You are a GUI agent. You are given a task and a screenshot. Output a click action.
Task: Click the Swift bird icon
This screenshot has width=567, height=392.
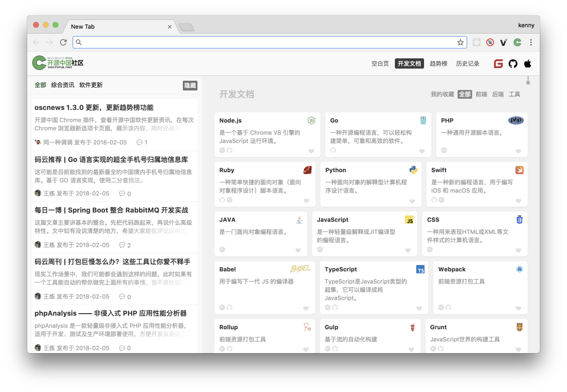point(519,170)
